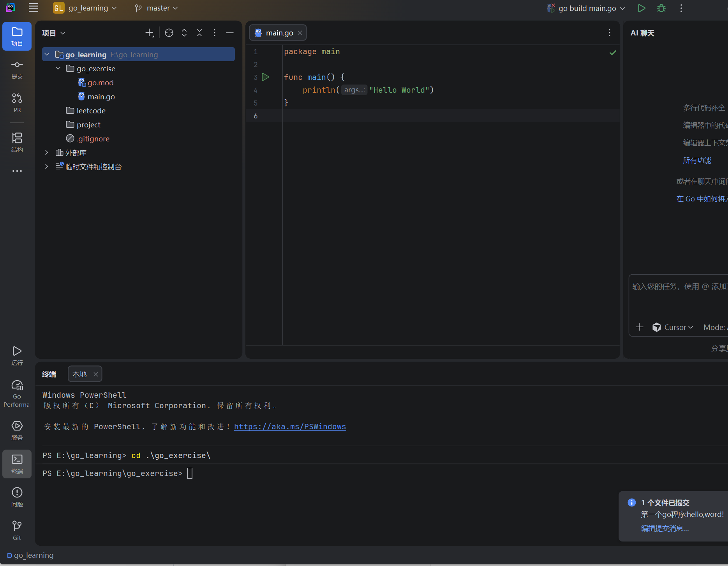728x566 pixels.
Task: Click the 终端 terminal panel title
Action: click(49, 374)
